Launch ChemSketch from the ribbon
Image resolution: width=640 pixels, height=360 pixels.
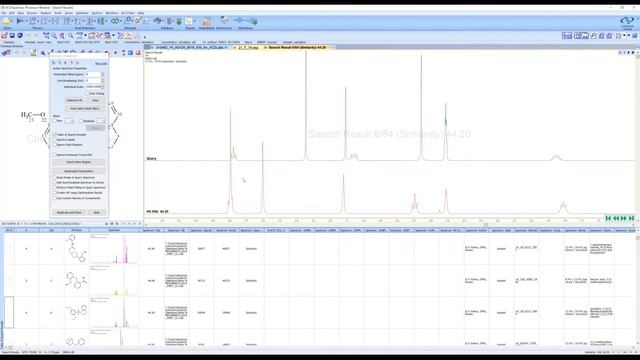(207, 22)
